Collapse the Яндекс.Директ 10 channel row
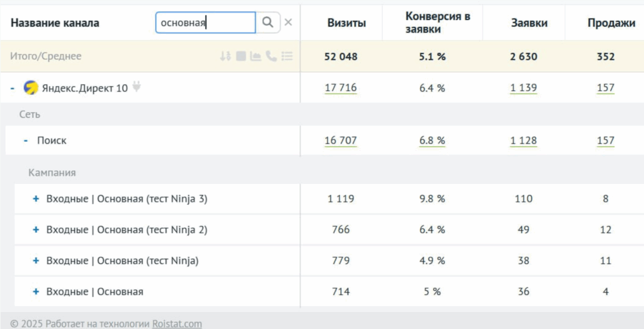Viewport: 644px width, 329px height. coord(13,88)
